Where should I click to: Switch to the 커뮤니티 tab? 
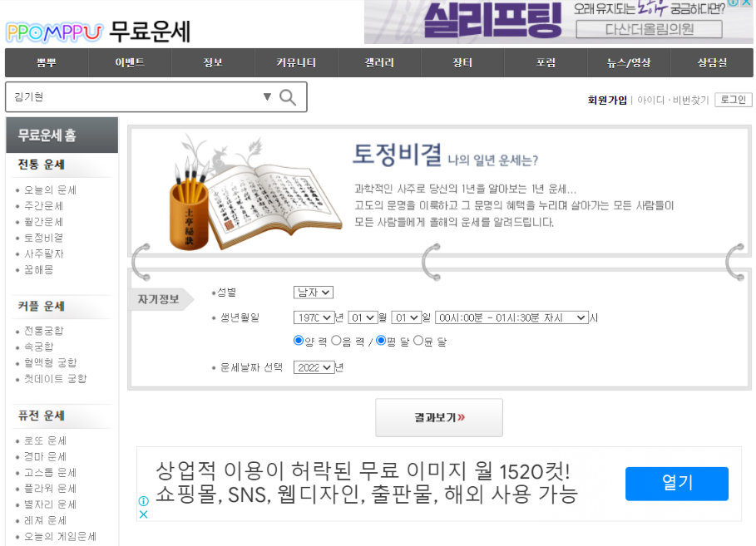[296, 62]
